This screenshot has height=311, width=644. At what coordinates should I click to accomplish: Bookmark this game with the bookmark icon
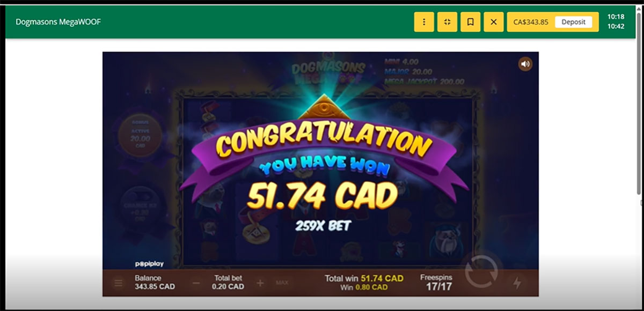coord(470,22)
